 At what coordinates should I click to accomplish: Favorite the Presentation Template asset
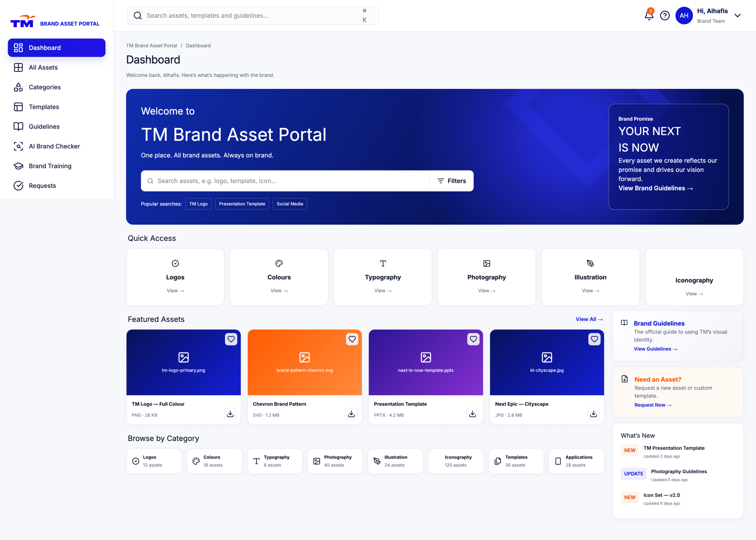[473, 339]
